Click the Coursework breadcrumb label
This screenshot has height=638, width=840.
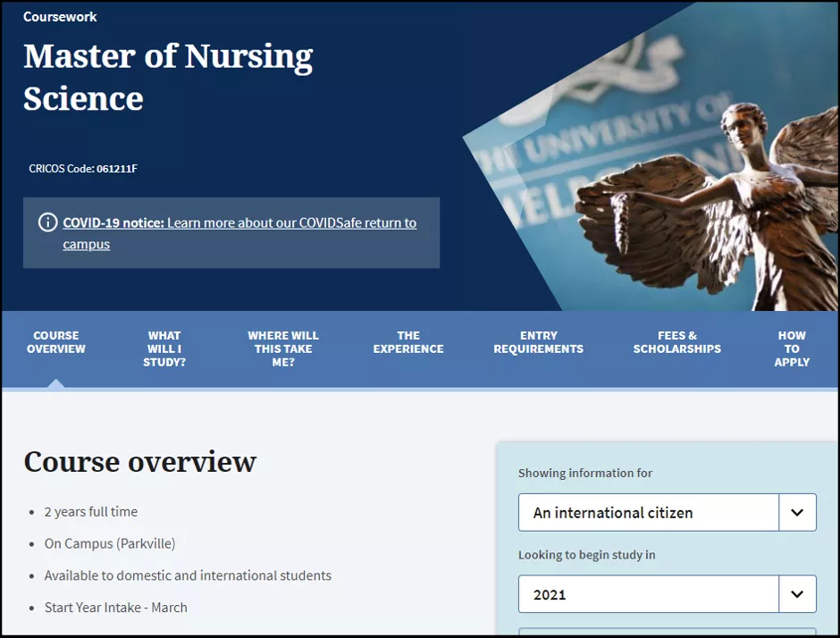point(60,17)
